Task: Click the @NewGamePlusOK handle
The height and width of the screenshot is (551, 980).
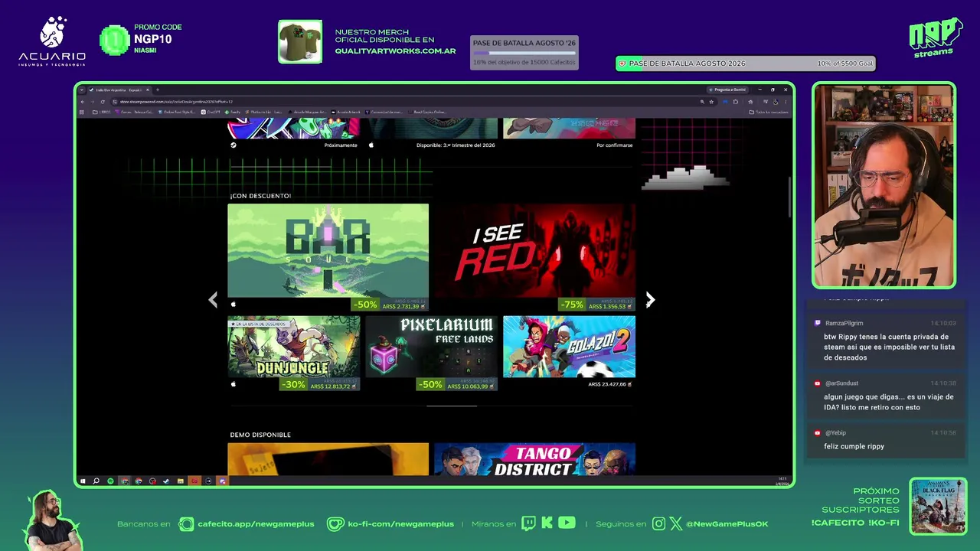Action: click(x=727, y=524)
